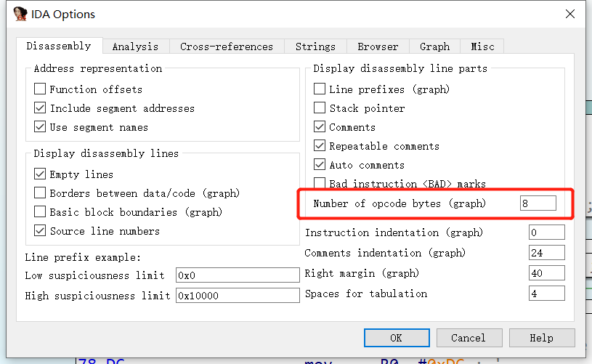Open Help for IDA Options
Image resolution: width=592 pixels, height=364 pixels.
point(542,338)
